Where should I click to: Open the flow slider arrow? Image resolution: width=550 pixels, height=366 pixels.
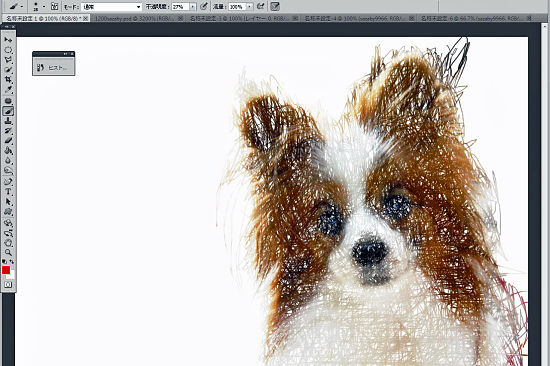(x=249, y=7)
